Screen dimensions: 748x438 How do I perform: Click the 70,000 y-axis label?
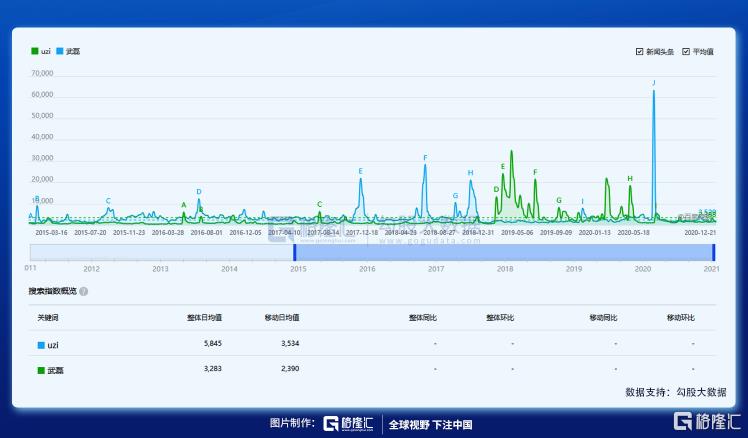pyautogui.click(x=42, y=73)
